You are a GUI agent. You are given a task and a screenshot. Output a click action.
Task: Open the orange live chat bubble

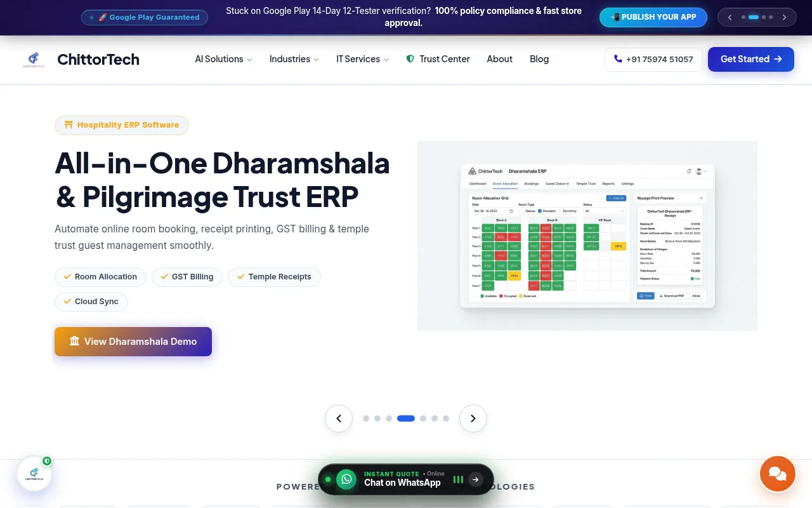pos(777,474)
